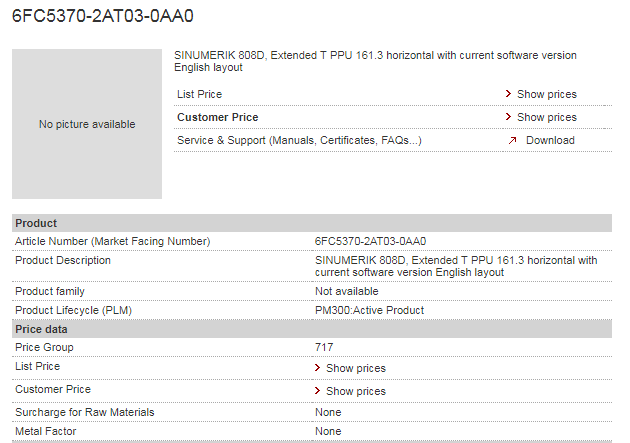Click the Product section header
Screen dimensions: 630x443
click(312, 223)
